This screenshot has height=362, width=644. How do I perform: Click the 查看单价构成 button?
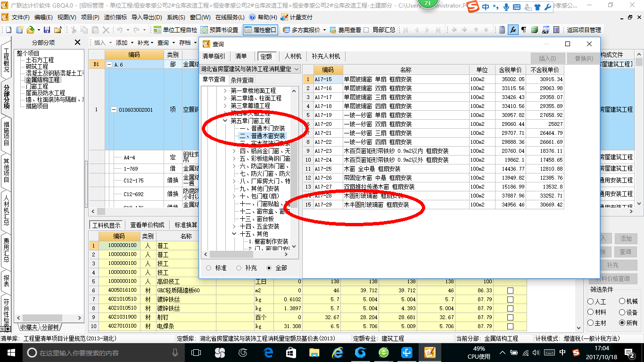(x=148, y=225)
